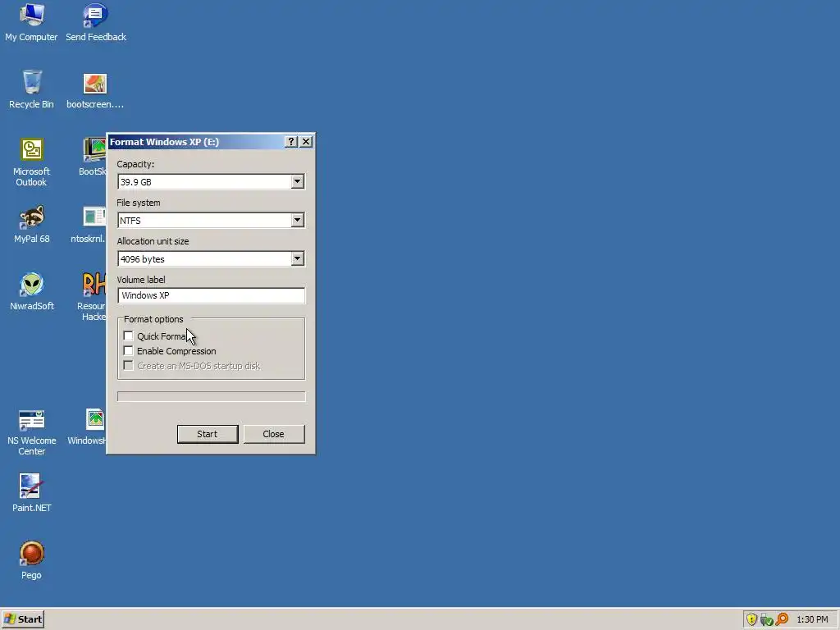The height and width of the screenshot is (630, 840).
Task: Select the NiwradSoft alien icon
Action: (32, 292)
